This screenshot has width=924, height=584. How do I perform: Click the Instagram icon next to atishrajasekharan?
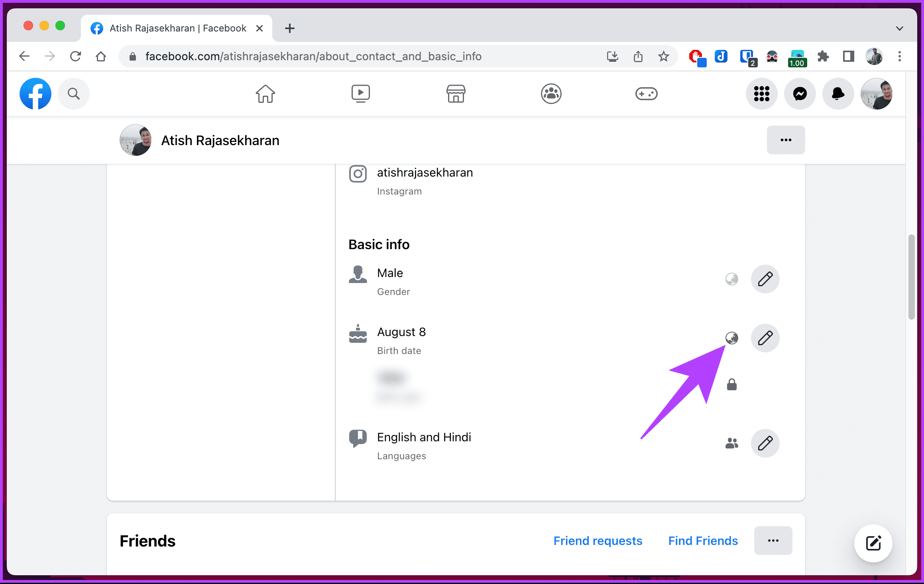[x=358, y=174]
